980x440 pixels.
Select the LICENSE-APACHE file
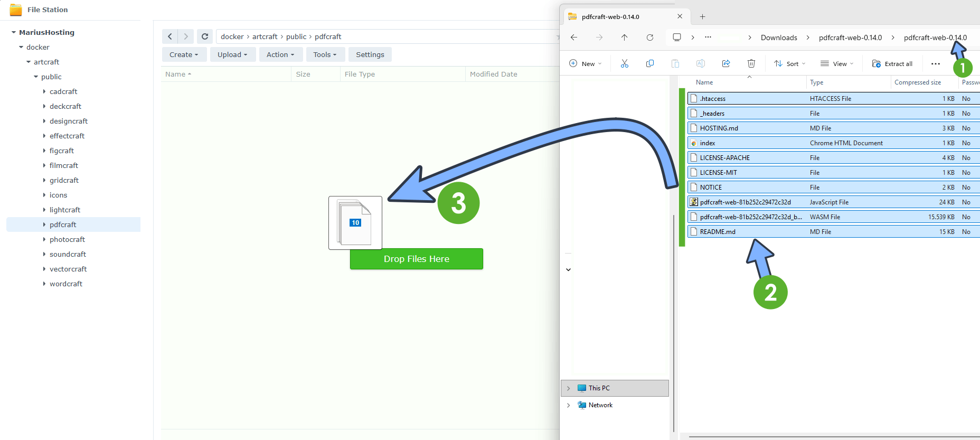tap(833, 158)
